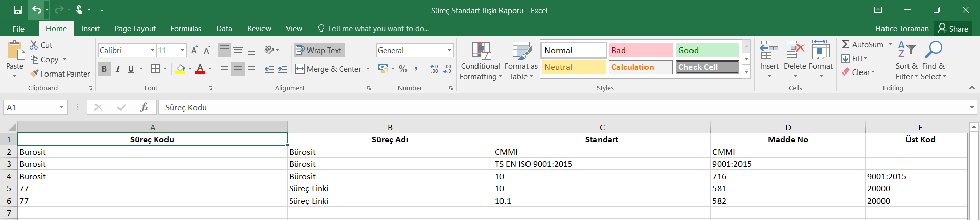
Task: Click the Cut scissors icon
Action: pos(34,45)
